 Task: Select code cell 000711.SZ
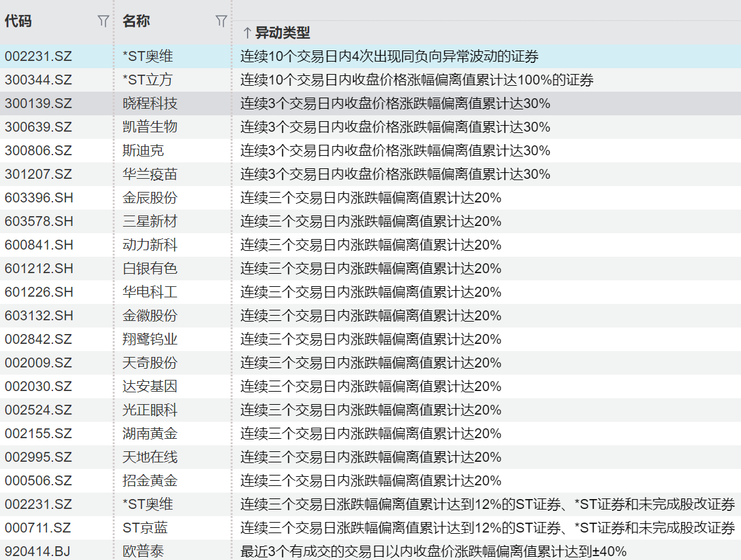click(x=38, y=528)
